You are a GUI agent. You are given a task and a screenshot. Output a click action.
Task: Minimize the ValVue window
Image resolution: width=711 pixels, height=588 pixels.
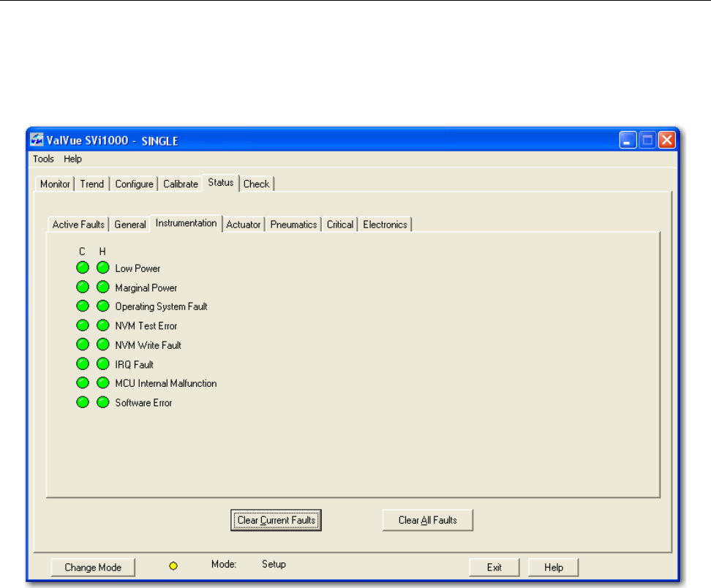628,140
